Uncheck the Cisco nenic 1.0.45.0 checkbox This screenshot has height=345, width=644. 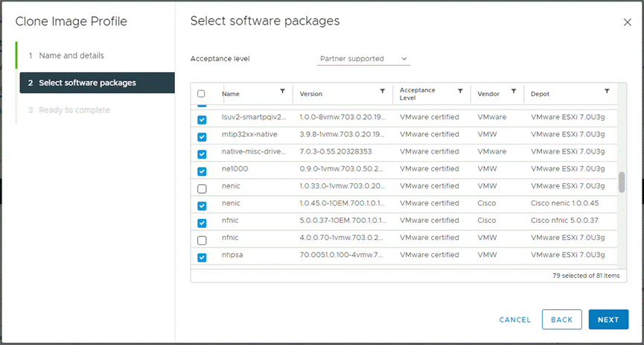[202, 206]
